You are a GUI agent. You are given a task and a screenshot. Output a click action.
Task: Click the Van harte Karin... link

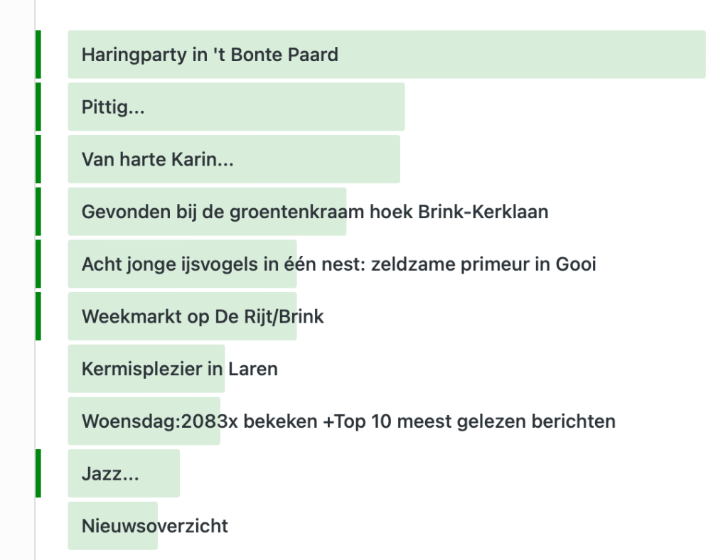pyautogui.click(x=157, y=159)
